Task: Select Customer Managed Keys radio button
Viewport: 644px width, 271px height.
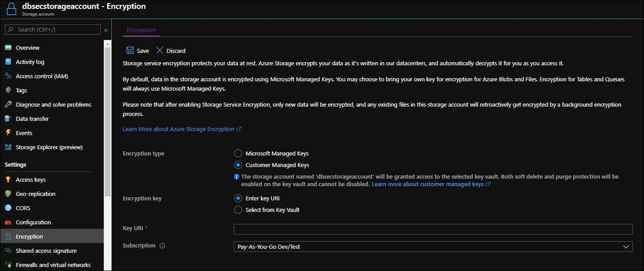Action: (x=238, y=165)
